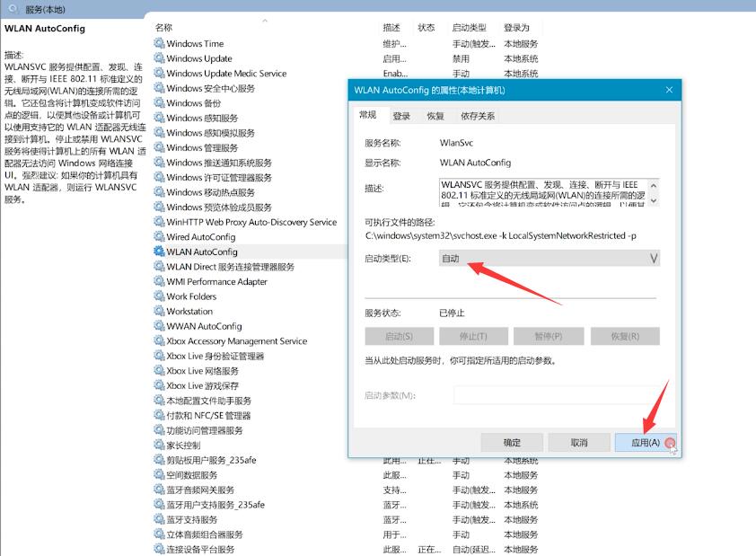This screenshot has height=556, width=756.
Task: Click the 描述 column header
Action: [391, 28]
